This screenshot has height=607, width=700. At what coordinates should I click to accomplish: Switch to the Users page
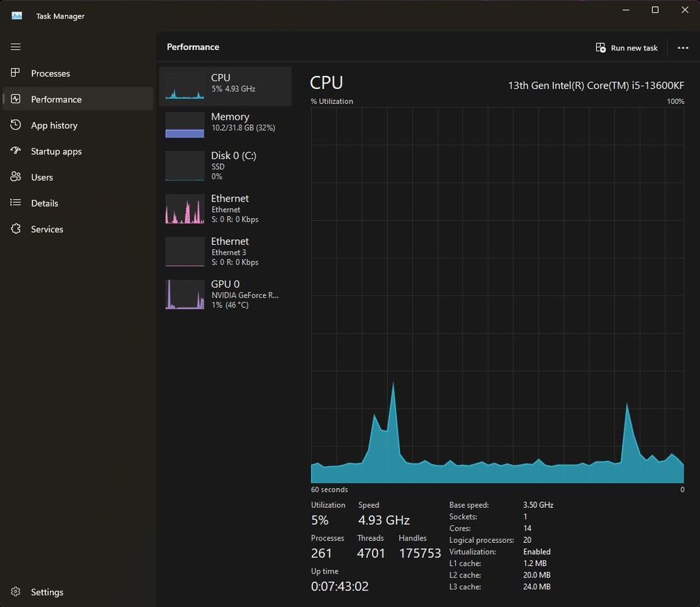tap(78, 177)
